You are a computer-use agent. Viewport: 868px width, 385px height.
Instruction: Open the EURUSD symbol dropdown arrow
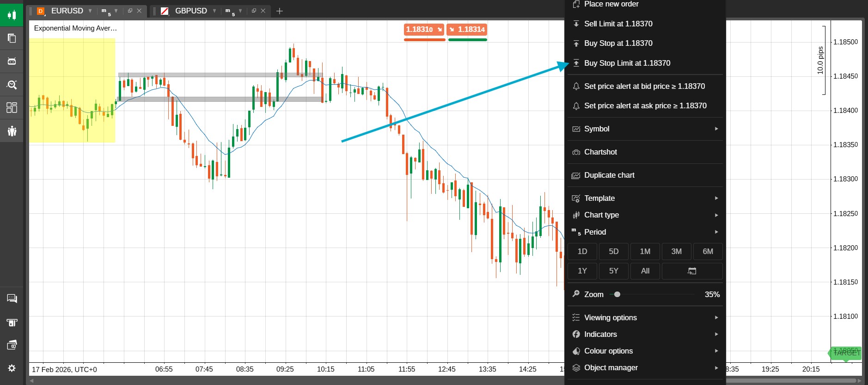coord(90,11)
